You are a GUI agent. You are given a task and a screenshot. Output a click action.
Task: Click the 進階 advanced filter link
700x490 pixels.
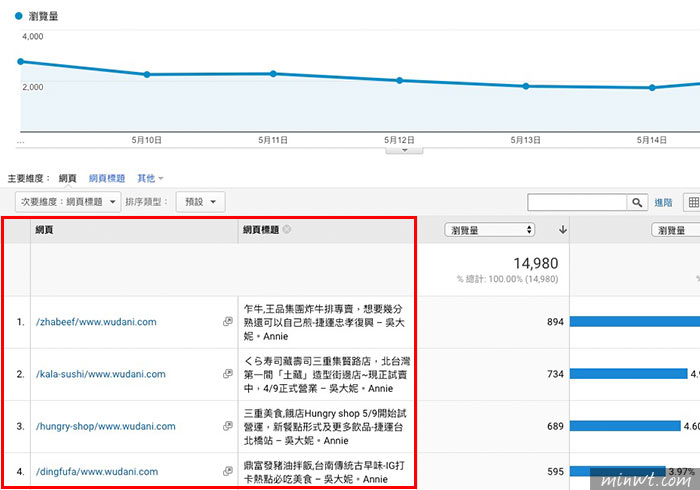663,203
